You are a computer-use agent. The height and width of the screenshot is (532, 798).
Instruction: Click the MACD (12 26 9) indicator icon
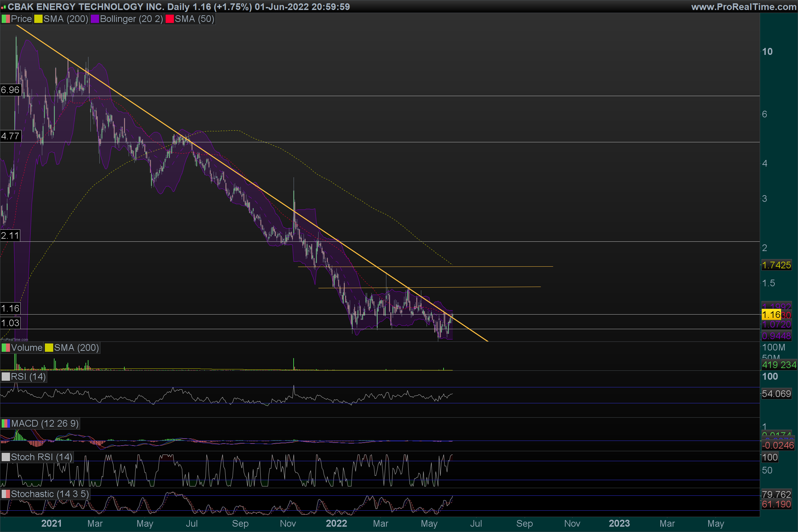pos(6,423)
